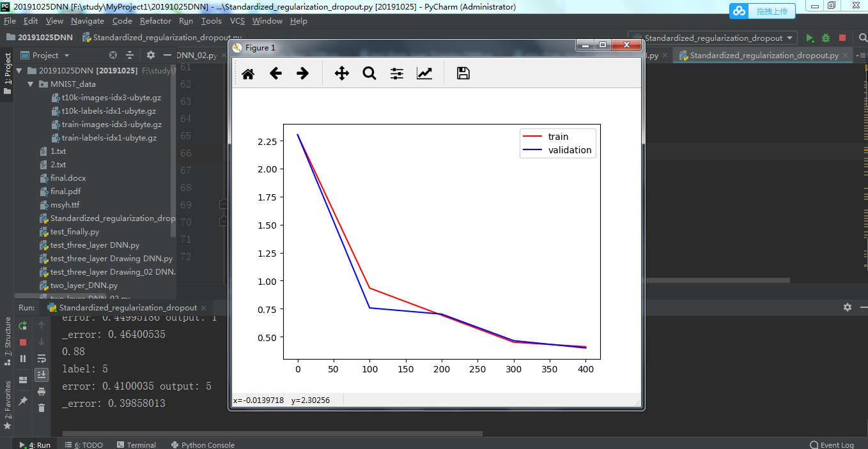Open the 6: TODO tool window
This screenshot has height=449, width=868.
(x=84, y=445)
